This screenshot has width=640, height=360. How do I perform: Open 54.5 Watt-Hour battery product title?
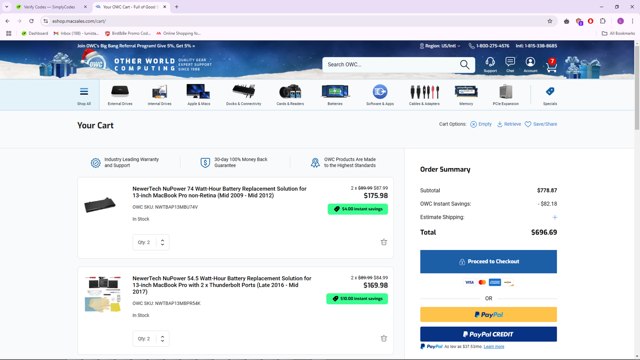[222, 285]
